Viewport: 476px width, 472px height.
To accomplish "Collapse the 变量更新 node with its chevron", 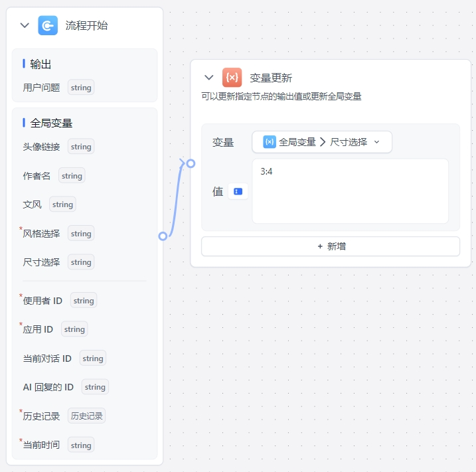I will [209, 78].
